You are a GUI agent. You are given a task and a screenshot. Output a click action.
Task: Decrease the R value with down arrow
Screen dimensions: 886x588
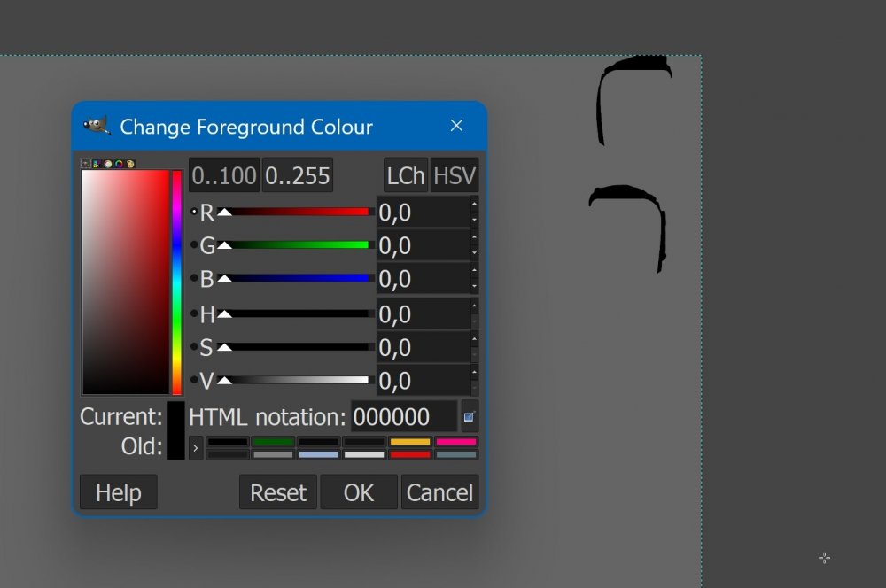[474, 219]
